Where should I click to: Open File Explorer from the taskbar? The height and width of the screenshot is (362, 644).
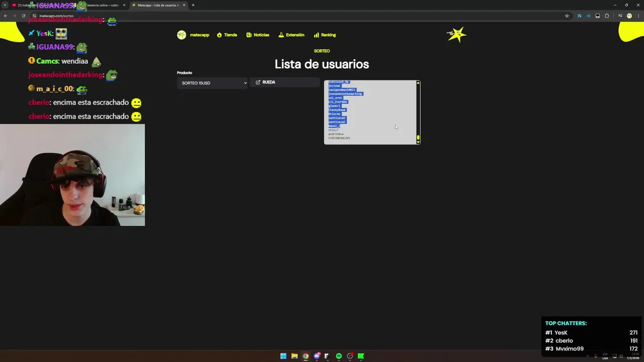point(294,356)
